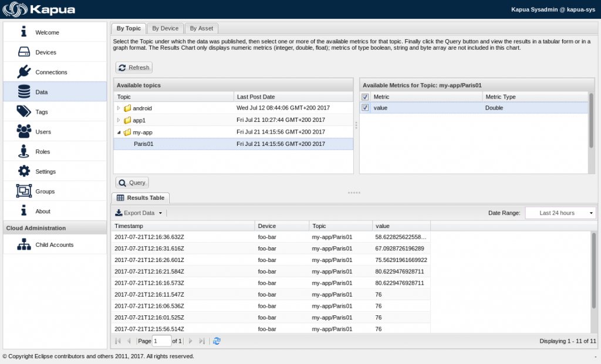601x364 pixels.
Task: Select the Results Table tab
Action: coord(141,198)
